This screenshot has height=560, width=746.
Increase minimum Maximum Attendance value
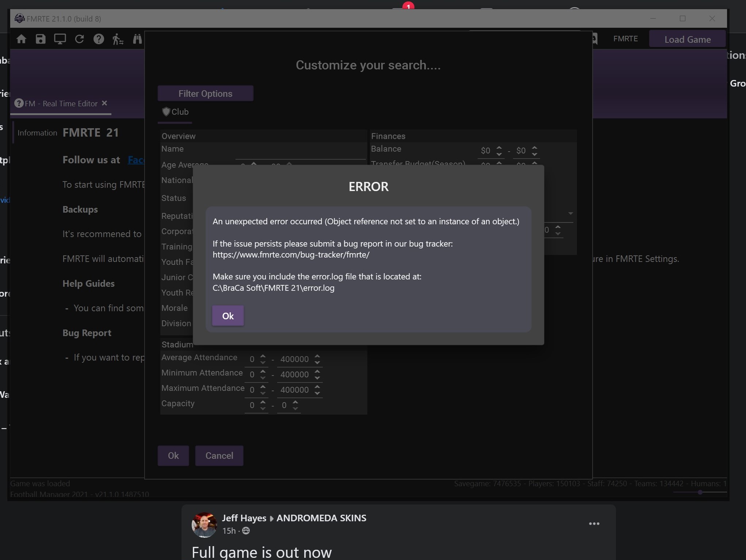pyautogui.click(x=263, y=387)
